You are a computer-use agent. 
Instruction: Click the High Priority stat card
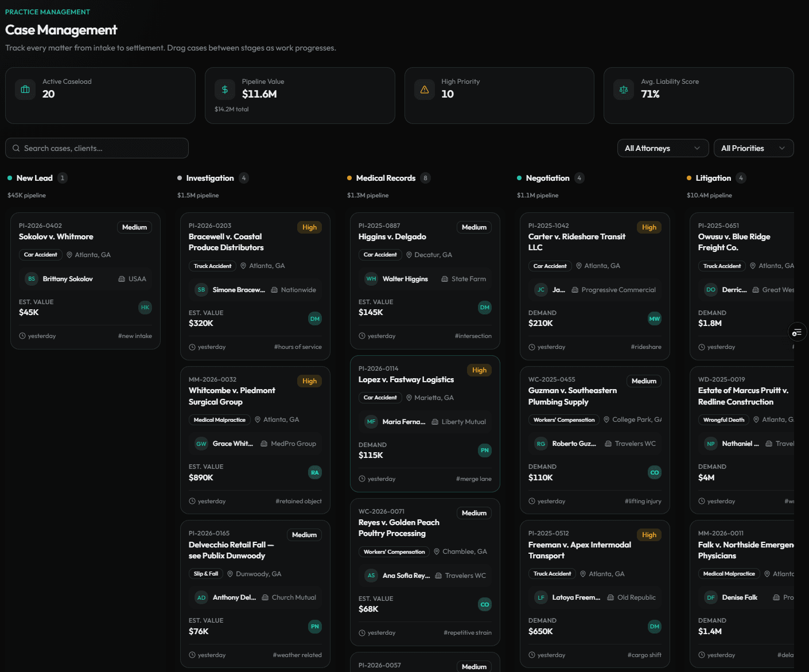pyautogui.click(x=499, y=96)
